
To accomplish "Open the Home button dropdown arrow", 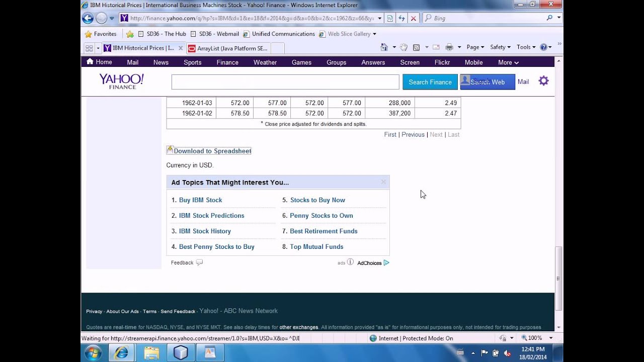I will point(394,47).
